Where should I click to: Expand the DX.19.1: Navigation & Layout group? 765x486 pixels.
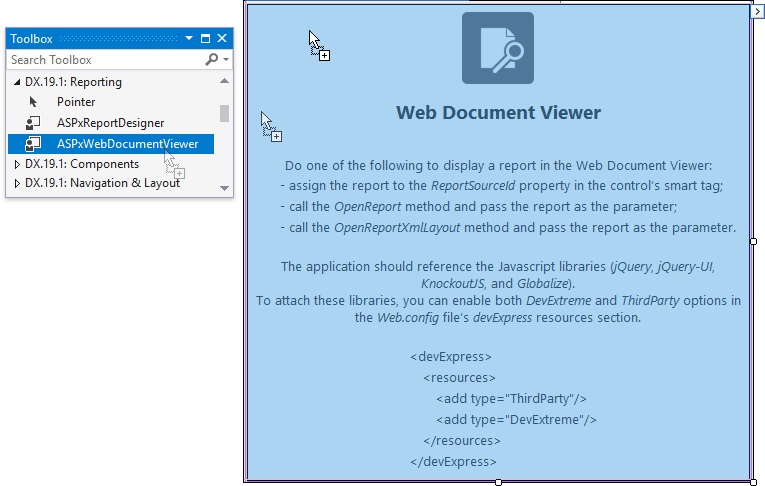click(17, 183)
